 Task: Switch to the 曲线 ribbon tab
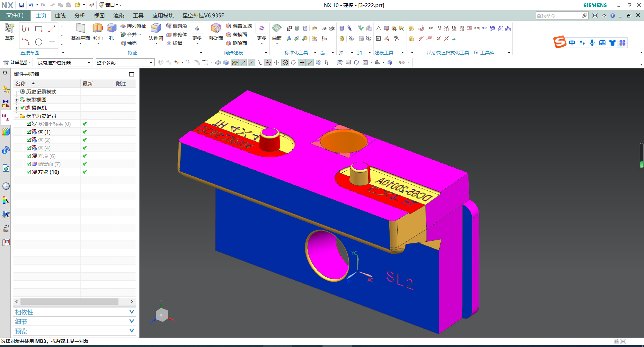coord(60,15)
